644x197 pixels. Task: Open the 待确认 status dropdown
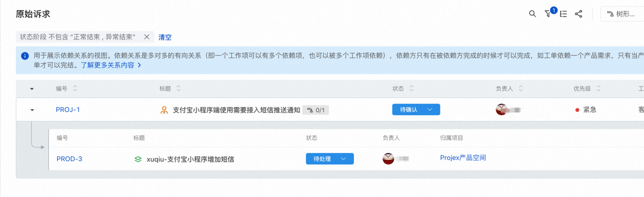tap(416, 110)
